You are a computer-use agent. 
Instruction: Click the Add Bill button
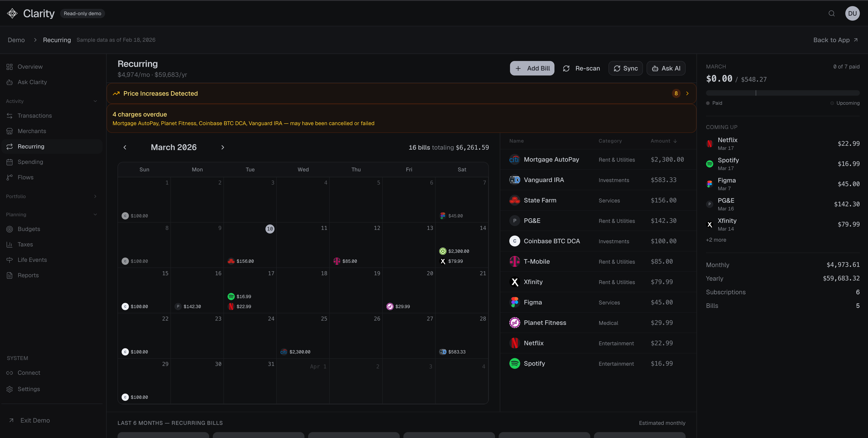tap(532, 68)
